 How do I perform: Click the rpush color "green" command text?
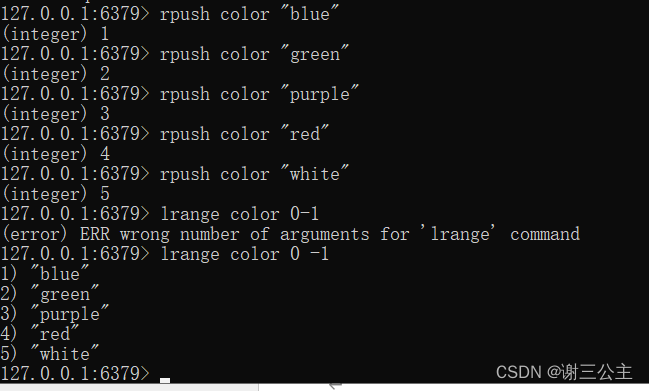coord(254,54)
